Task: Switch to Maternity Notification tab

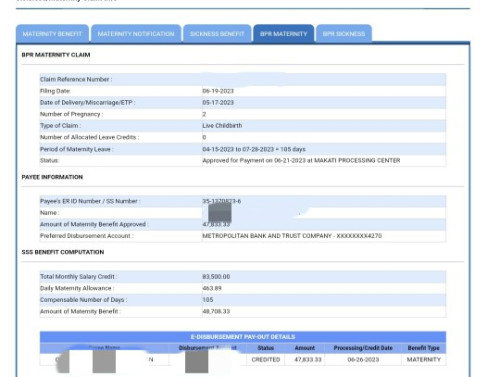Action: [x=136, y=34]
